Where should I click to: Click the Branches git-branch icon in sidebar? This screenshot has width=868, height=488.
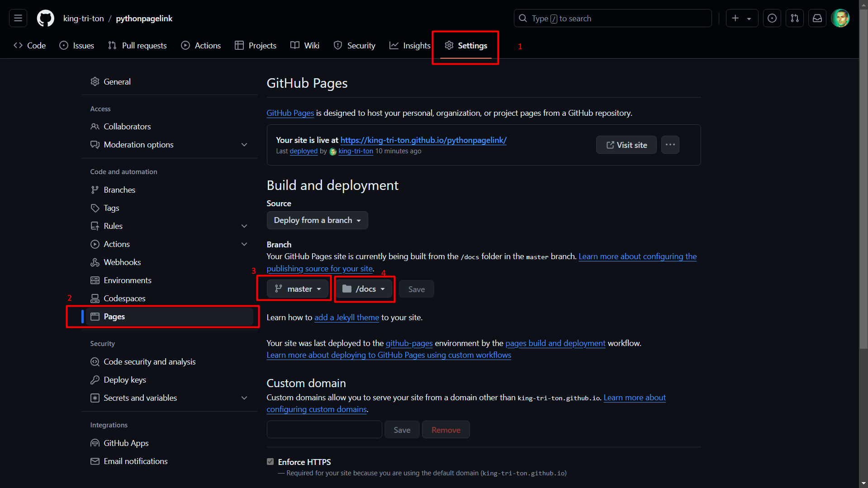coord(95,190)
